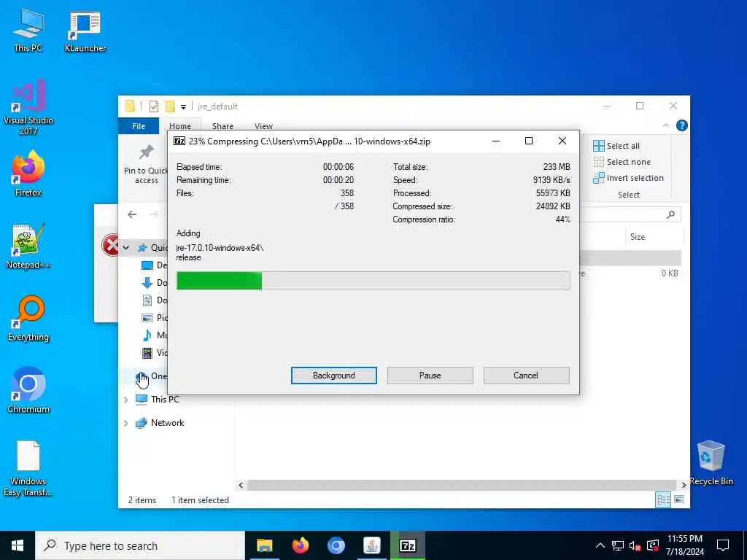This screenshot has width=747, height=560.
Task: Open Notepad++ desktop shortcut
Action: point(28,246)
